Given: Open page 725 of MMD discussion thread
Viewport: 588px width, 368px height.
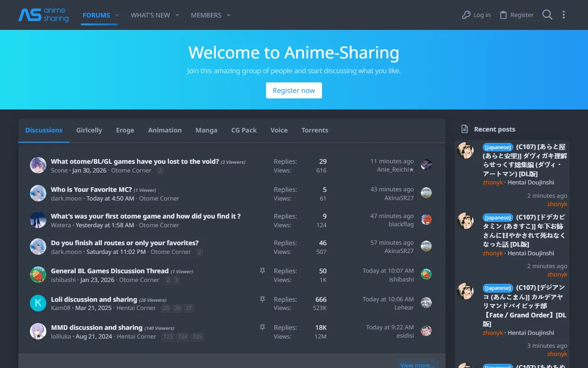Looking at the screenshot, I should 197,337.
